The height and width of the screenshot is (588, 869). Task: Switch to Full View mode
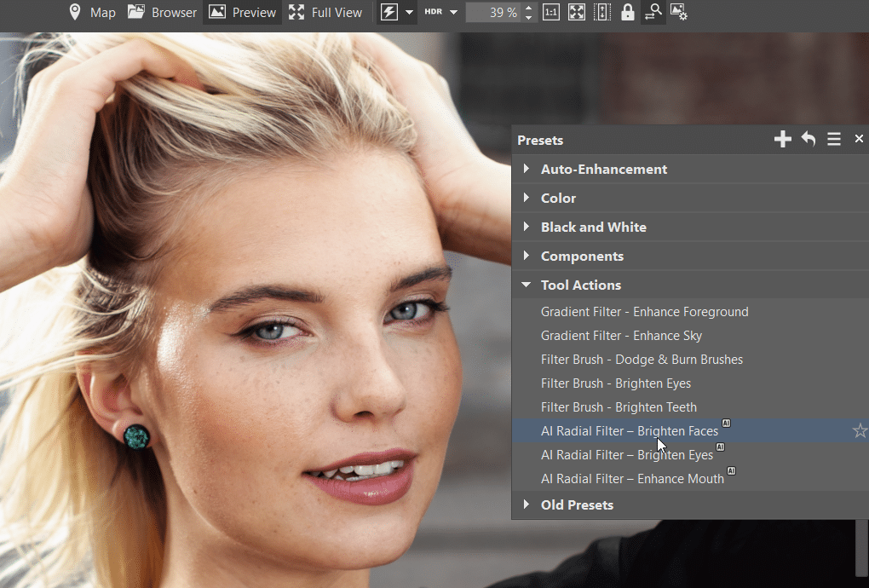point(326,12)
